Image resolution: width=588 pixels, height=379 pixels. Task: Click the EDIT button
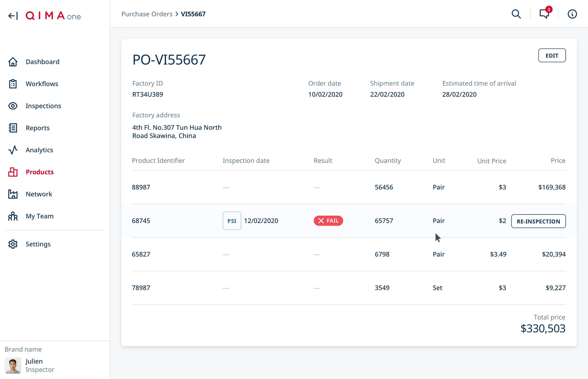pyautogui.click(x=552, y=56)
